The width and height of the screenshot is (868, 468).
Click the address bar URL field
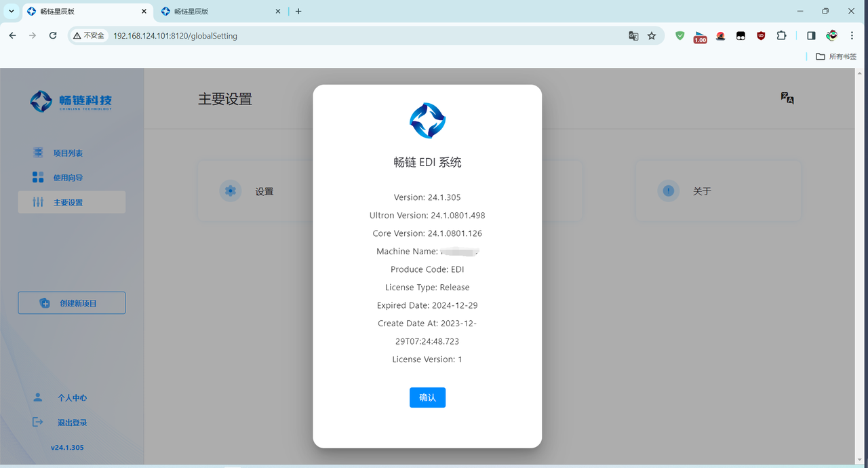click(339, 36)
